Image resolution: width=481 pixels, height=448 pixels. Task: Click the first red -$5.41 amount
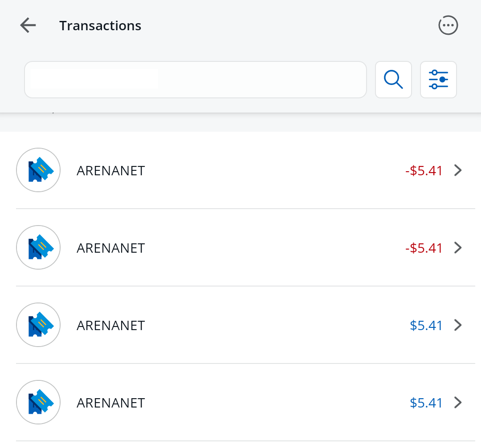(x=424, y=171)
